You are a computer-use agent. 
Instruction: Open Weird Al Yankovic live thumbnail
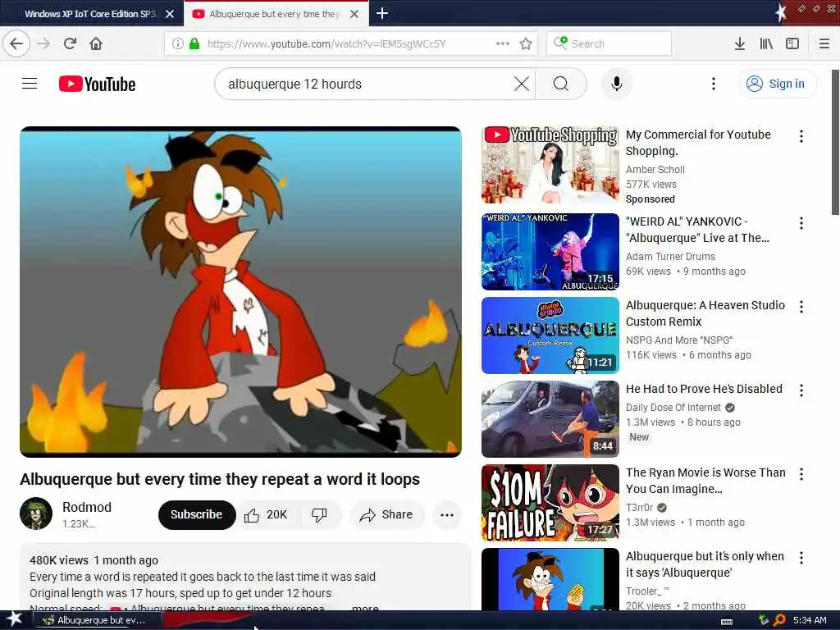pyautogui.click(x=550, y=252)
